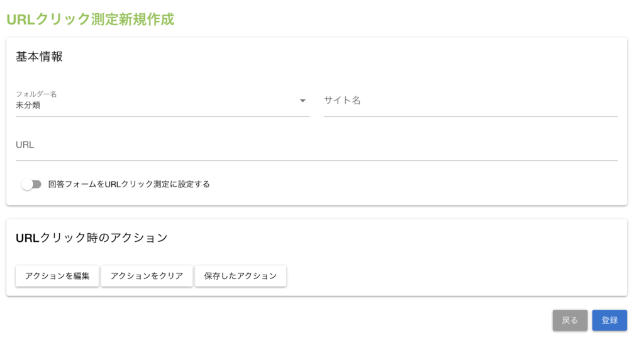The image size is (644, 340).
Task: Click the underline of the URL field
Action: coord(316,161)
